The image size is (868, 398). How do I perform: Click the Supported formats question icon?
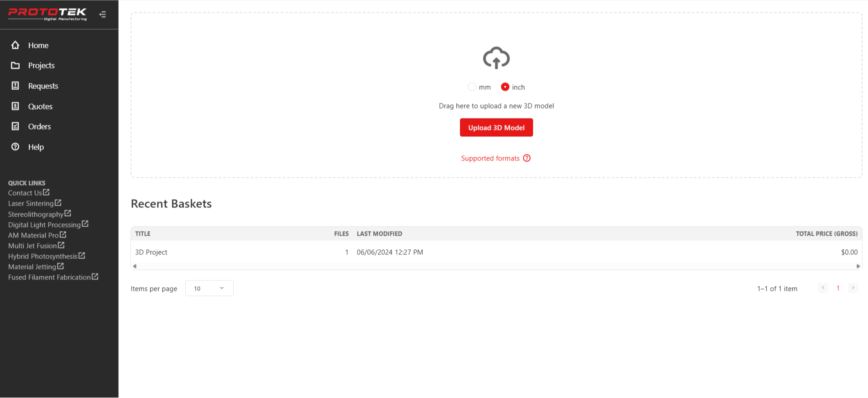(x=527, y=158)
